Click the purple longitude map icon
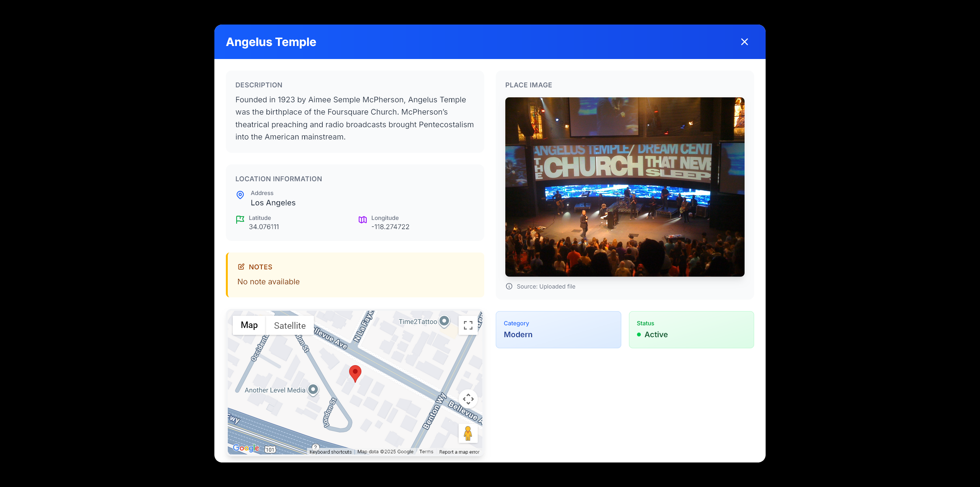Image resolution: width=980 pixels, height=487 pixels. point(363,220)
